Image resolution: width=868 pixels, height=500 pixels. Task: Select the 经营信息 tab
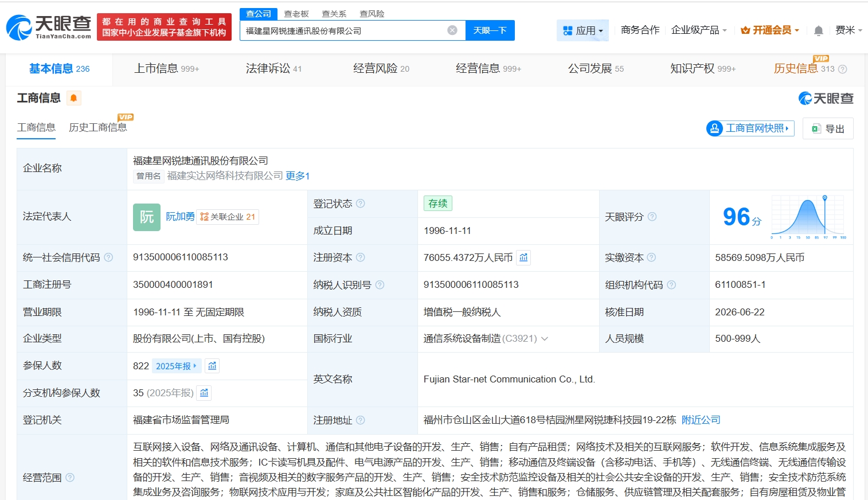pos(488,69)
